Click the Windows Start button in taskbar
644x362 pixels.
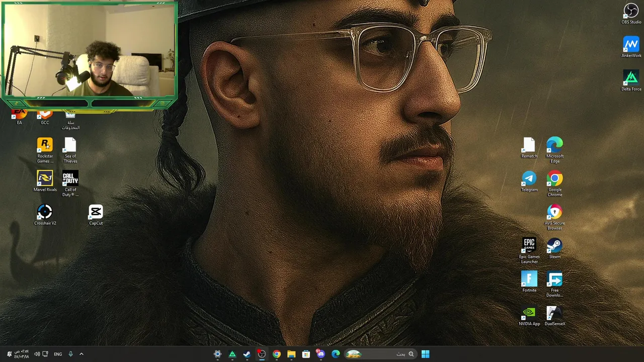(x=425, y=354)
